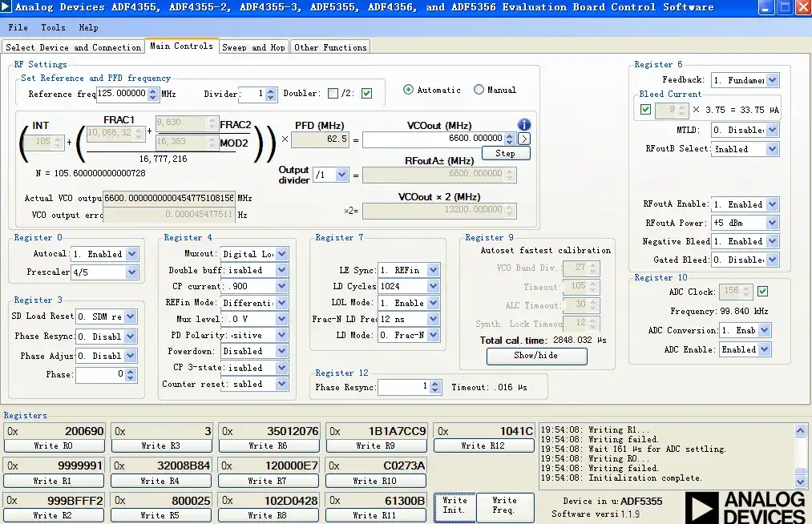The height and width of the screenshot is (524, 812).
Task: Open the Help menu
Action: pyautogui.click(x=88, y=27)
